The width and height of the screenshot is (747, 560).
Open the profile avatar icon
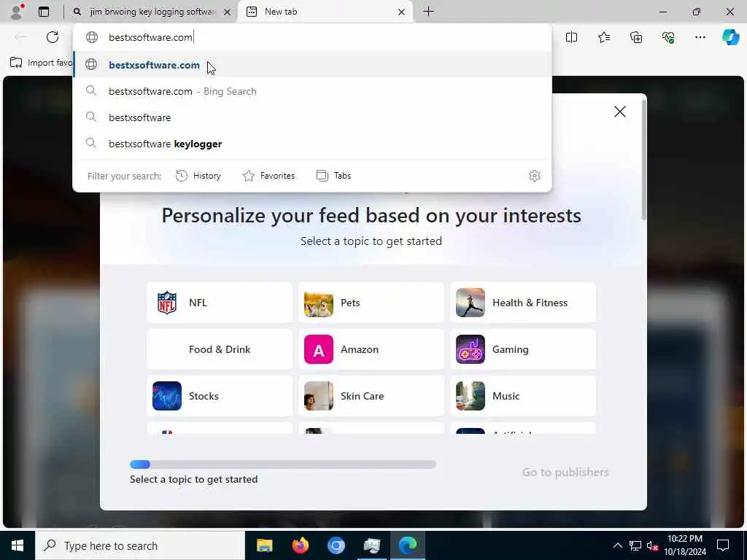pos(17,12)
